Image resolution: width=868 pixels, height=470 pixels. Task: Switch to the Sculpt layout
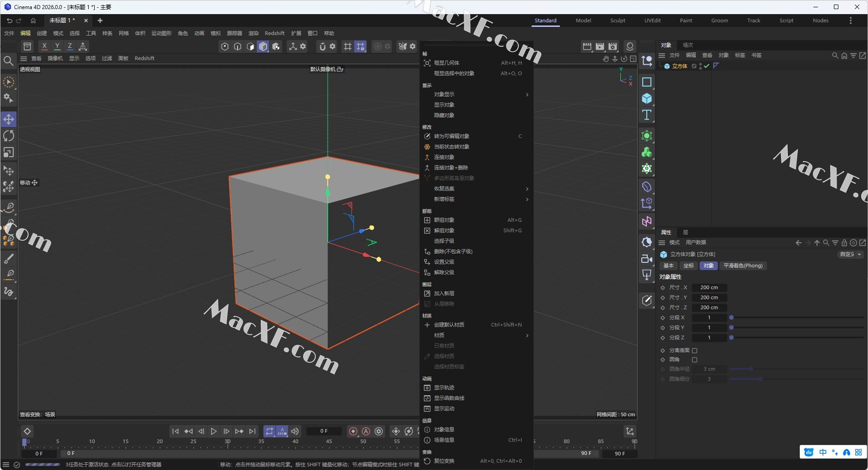(618, 20)
